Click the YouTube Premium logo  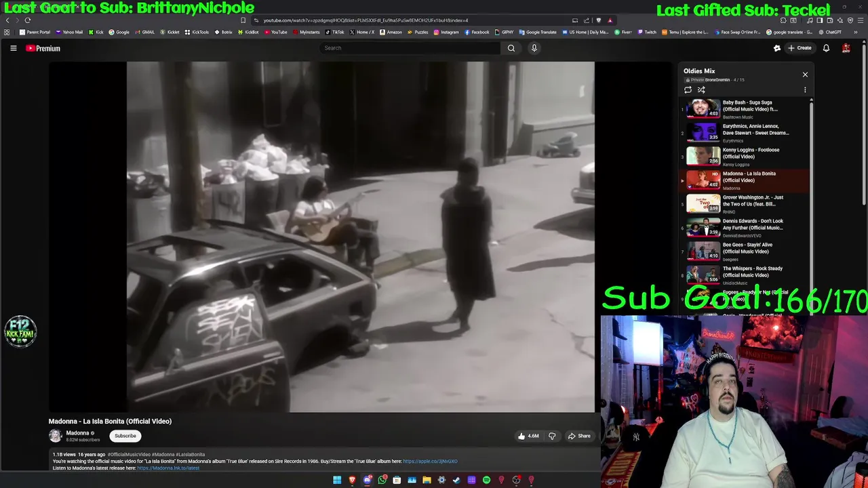pos(43,48)
